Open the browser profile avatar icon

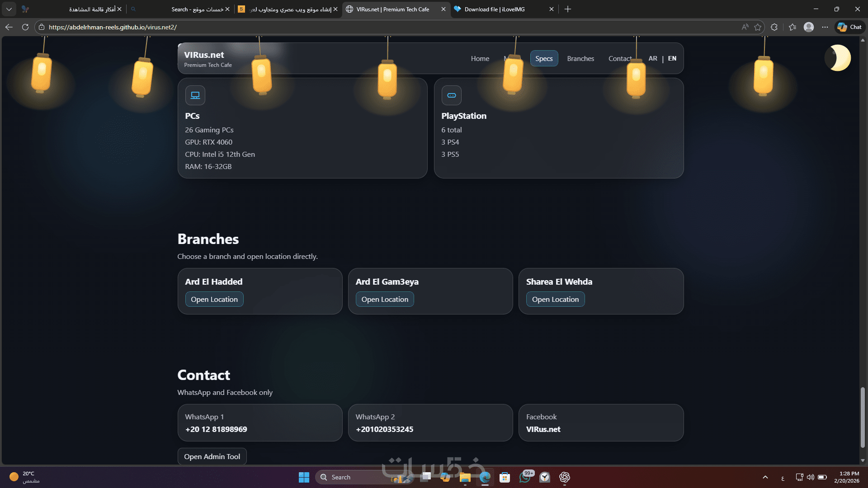tap(809, 27)
